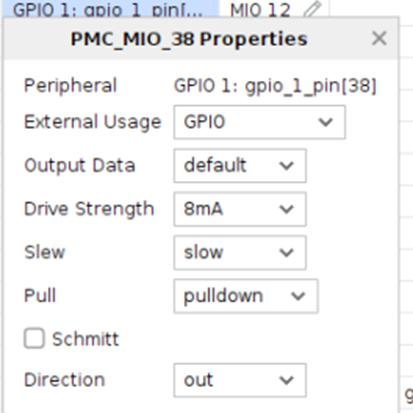This screenshot has height=413, width=413.
Task: Click the chevron arrow of Pull field
Action: coord(298,296)
